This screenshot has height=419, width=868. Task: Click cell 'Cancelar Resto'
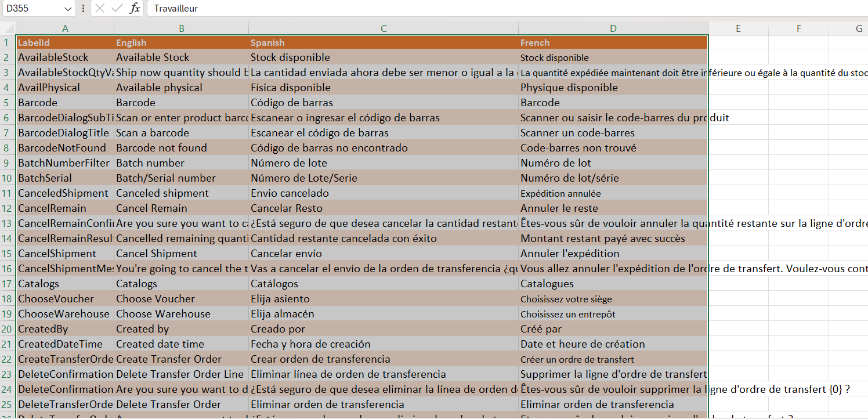[384, 208]
